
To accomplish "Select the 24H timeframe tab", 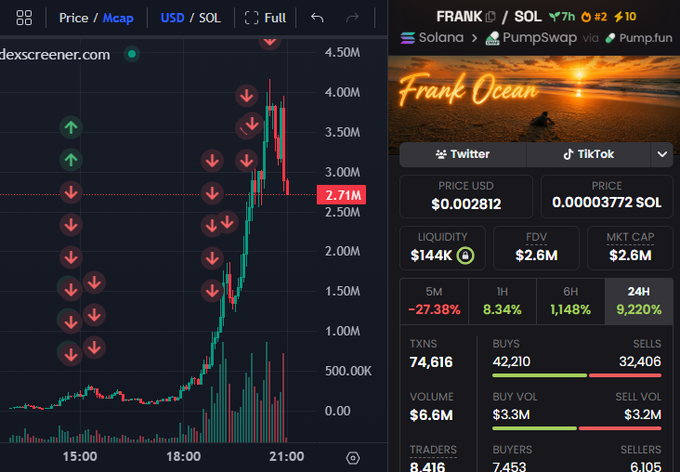I will point(639,302).
